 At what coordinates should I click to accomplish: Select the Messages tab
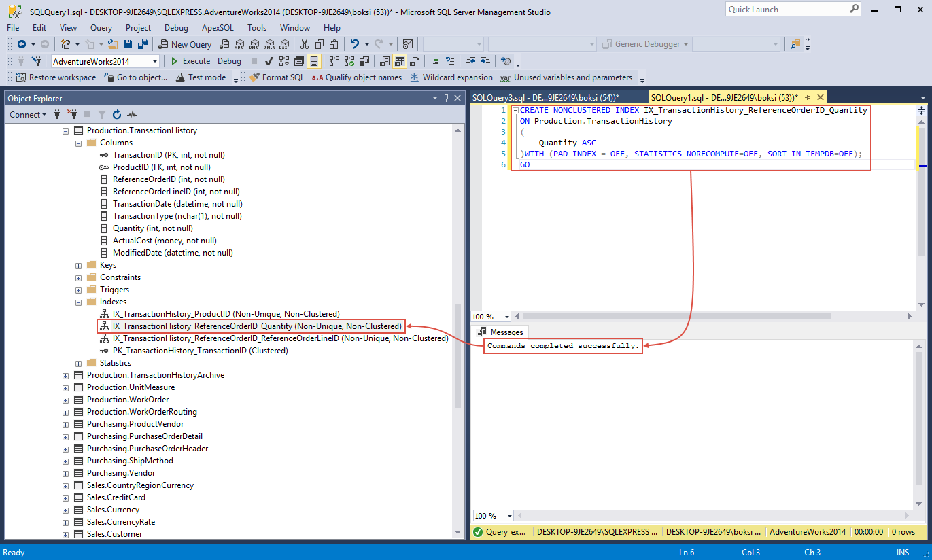(x=500, y=332)
